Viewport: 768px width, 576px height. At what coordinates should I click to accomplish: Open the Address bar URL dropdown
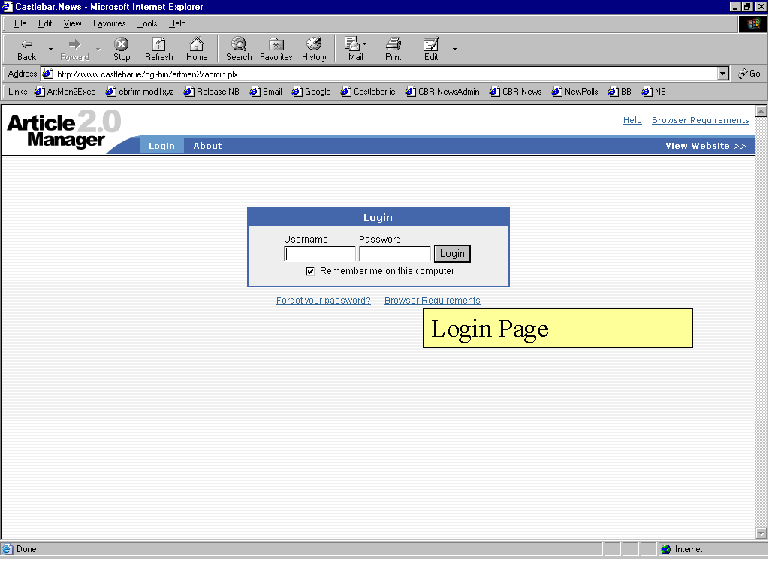pyautogui.click(x=723, y=74)
